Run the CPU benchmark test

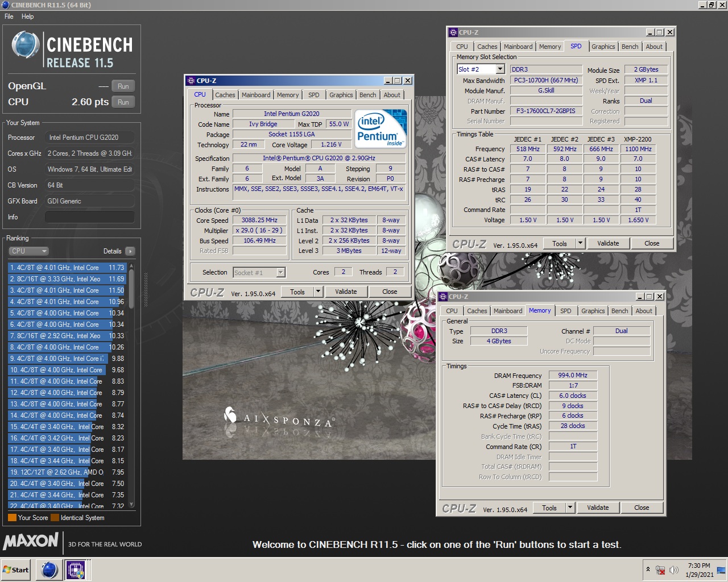click(x=123, y=102)
